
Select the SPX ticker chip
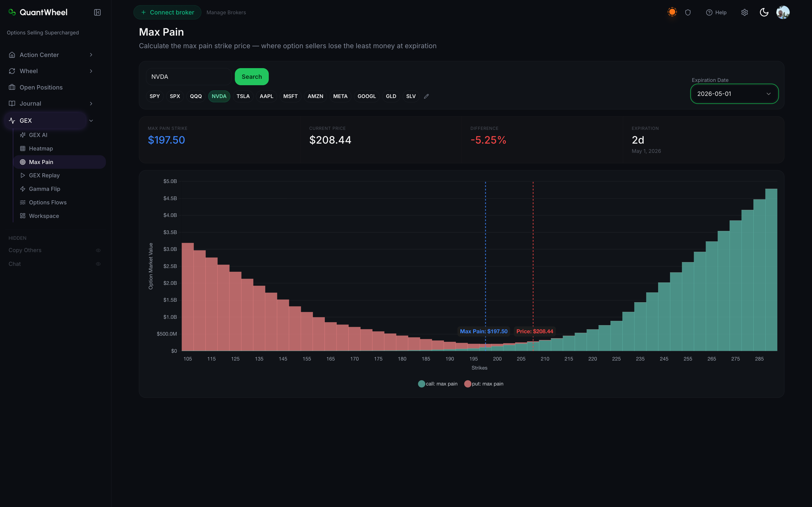point(175,96)
